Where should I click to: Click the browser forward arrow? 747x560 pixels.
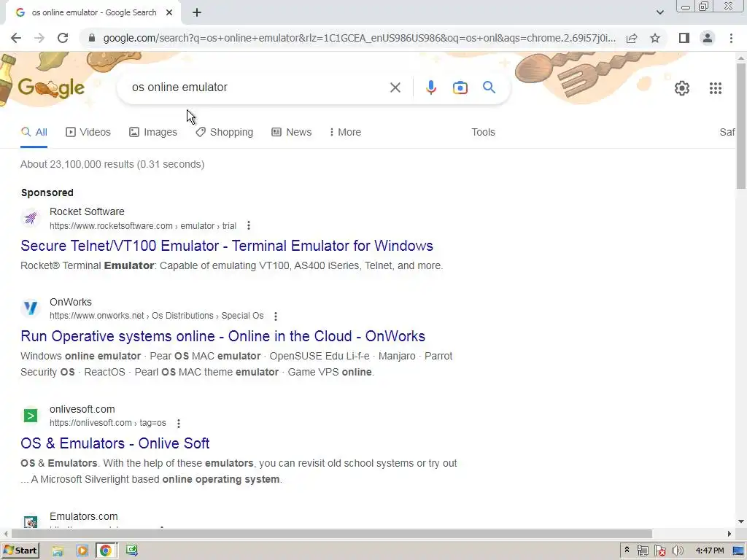click(39, 38)
